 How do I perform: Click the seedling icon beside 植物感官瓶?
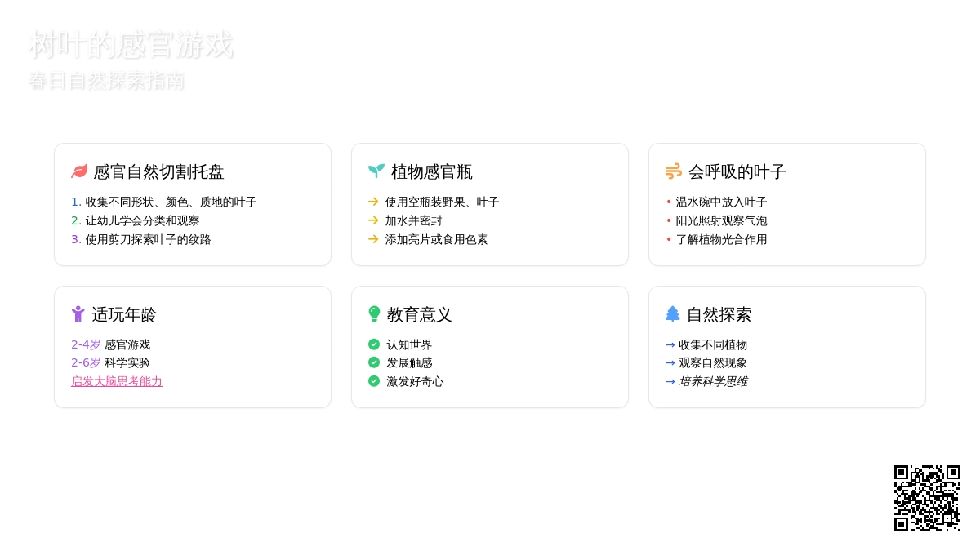(376, 171)
